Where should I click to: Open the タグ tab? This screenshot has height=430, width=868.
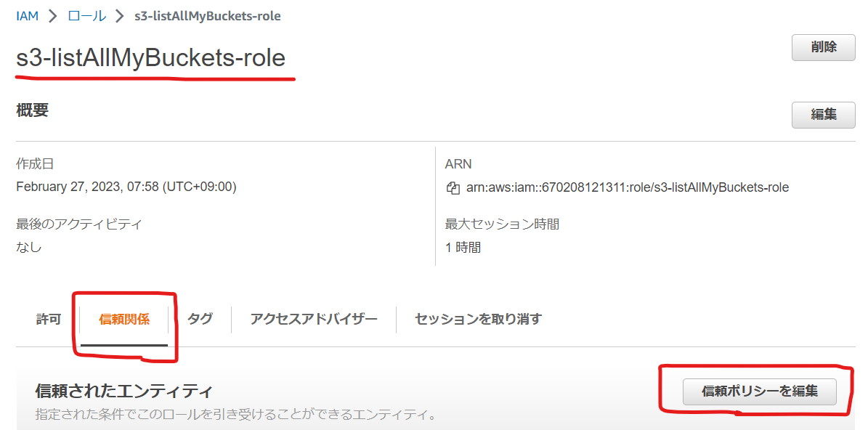pos(200,319)
